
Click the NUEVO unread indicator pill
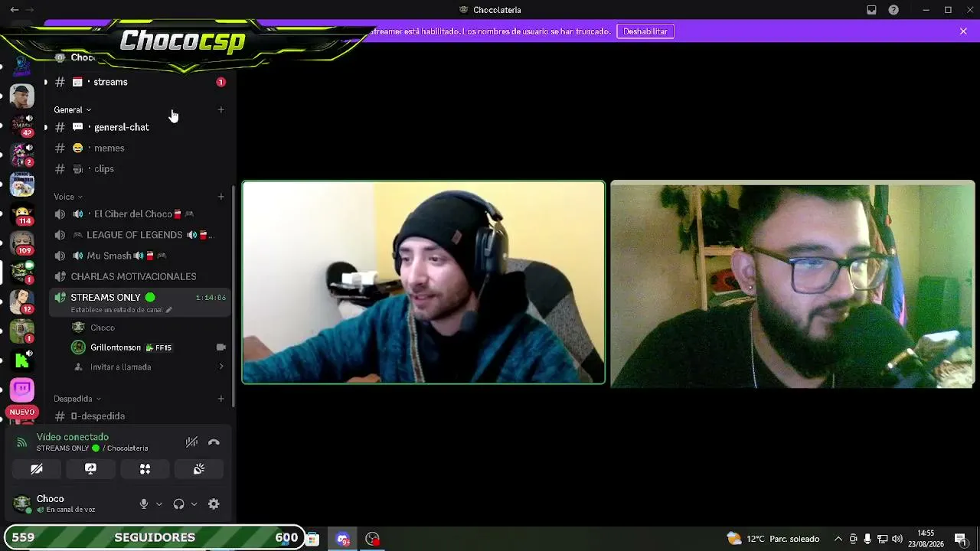point(21,412)
